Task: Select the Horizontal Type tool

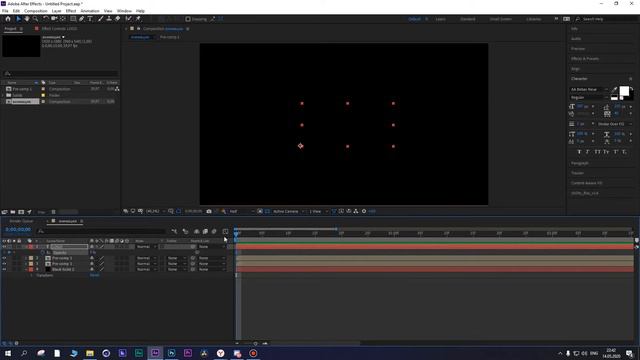Action: 90,19
